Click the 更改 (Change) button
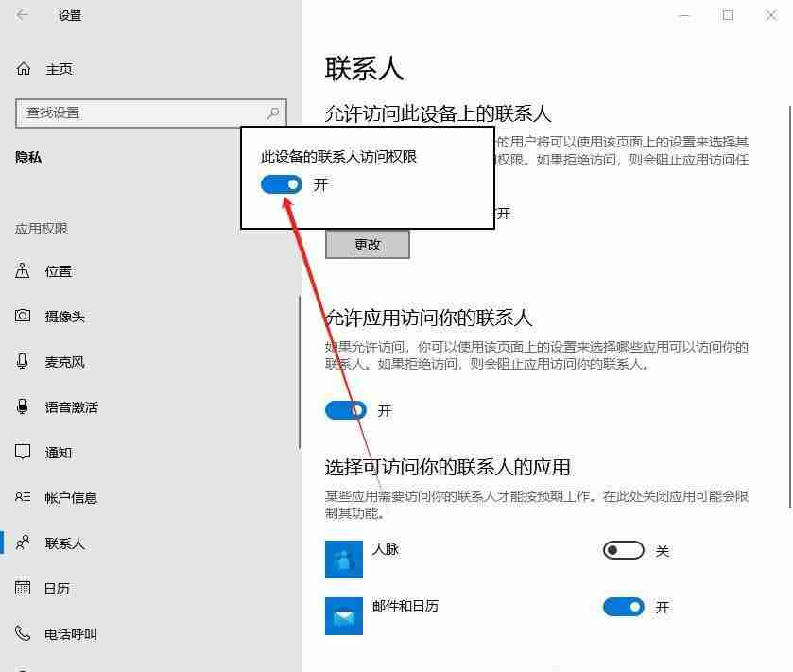 pos(367,244)
